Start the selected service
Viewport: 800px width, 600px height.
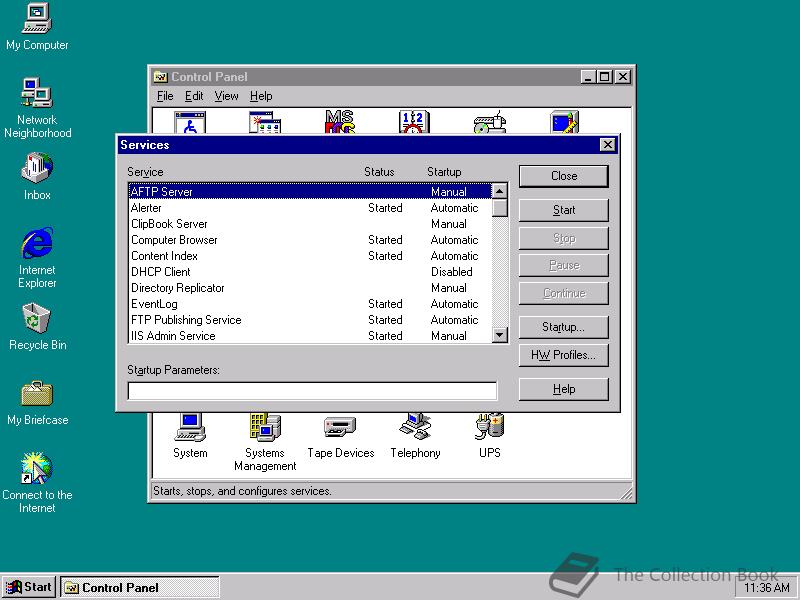coord(564,210)
